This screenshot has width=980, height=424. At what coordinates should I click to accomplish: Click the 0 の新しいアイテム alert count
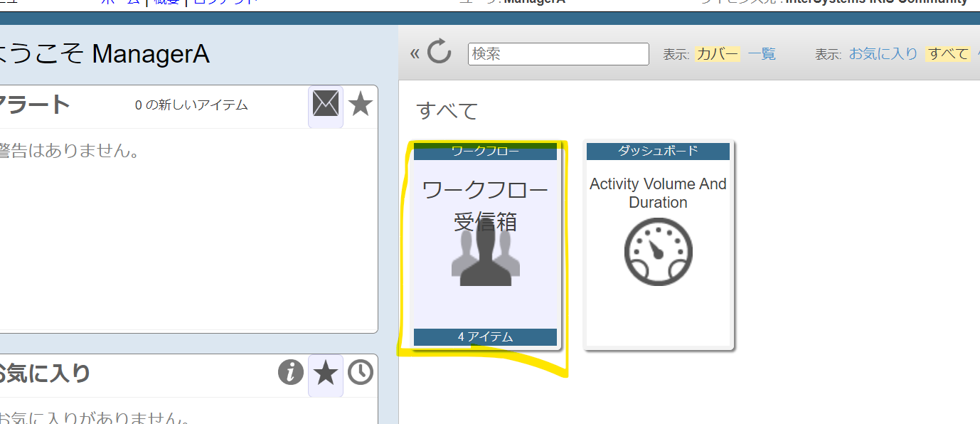191,105
